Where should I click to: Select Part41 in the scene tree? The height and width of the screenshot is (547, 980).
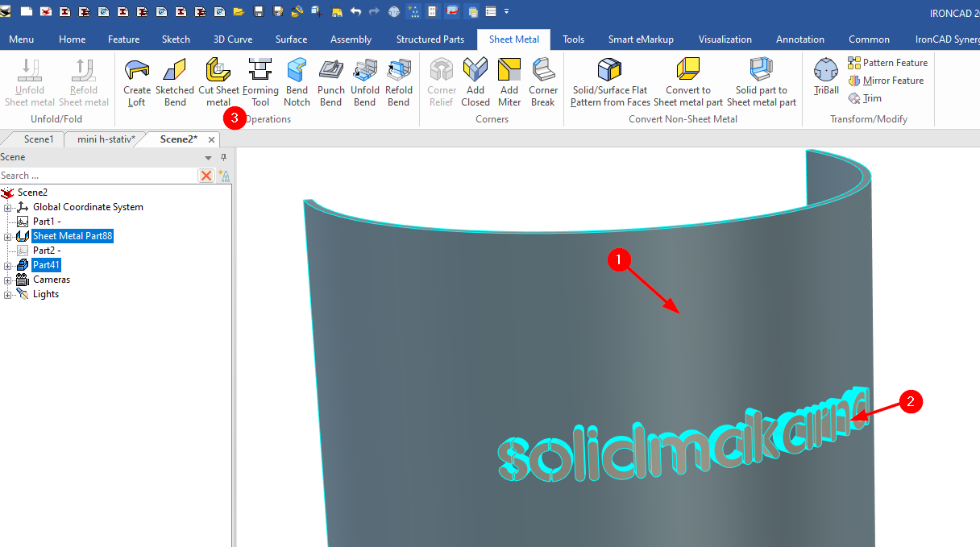click(47, 265)
